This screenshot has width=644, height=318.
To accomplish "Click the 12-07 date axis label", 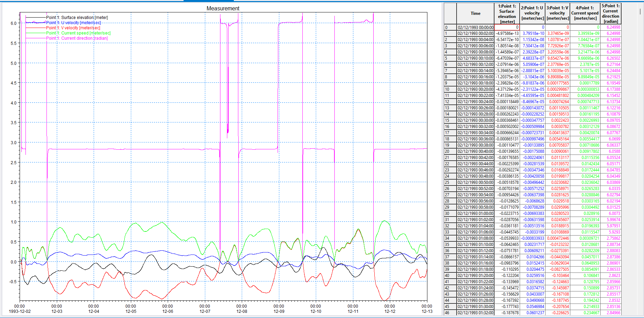I will (205, 311).
